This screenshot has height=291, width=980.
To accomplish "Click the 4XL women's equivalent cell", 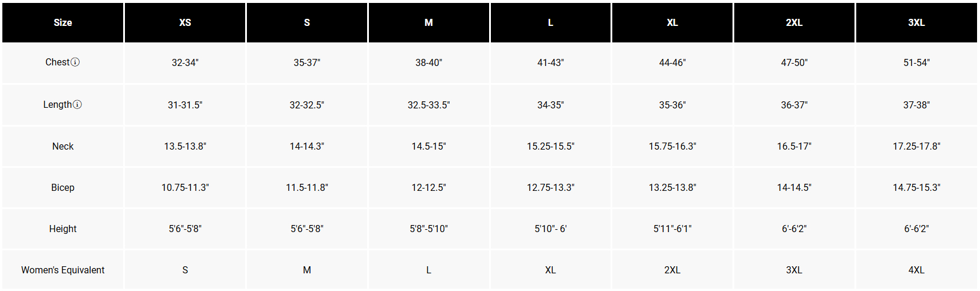I will click(x=916, y=270).
